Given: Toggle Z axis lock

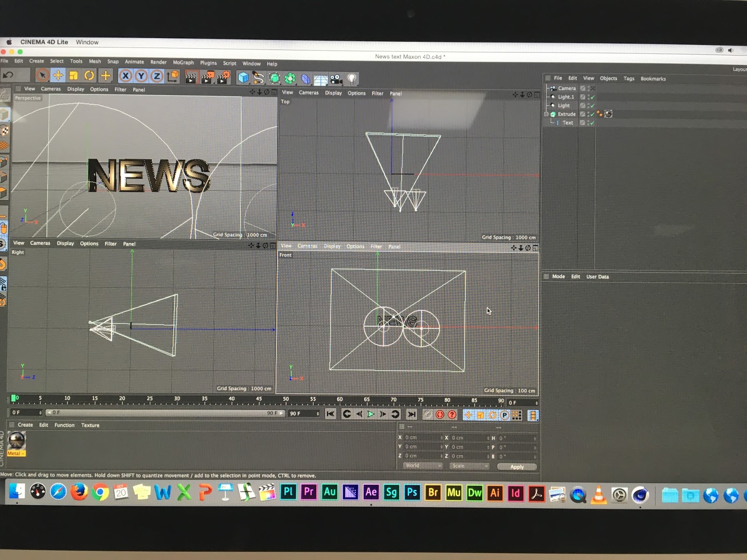Looking at the screenshot, I should 157,76.
